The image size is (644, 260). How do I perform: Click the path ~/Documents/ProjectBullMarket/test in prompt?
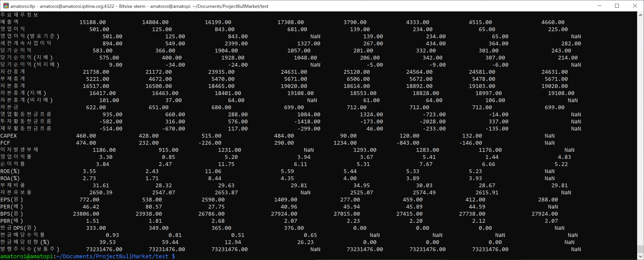112,256
